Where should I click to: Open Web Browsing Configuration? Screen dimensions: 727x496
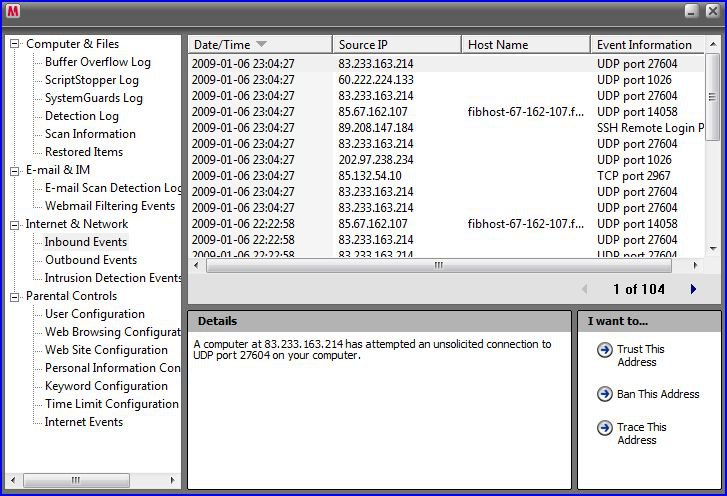pyautogui.click(x=113, y=332)
